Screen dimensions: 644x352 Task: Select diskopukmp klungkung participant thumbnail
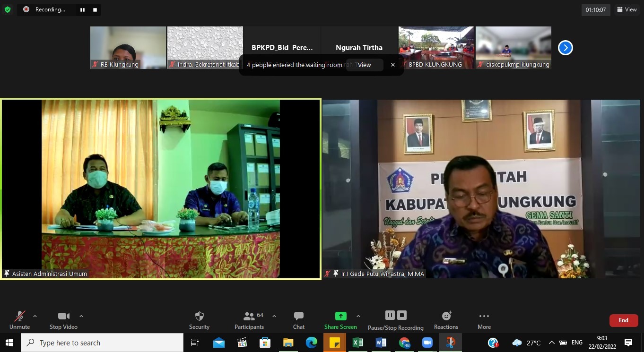click(x=513, y=48)
